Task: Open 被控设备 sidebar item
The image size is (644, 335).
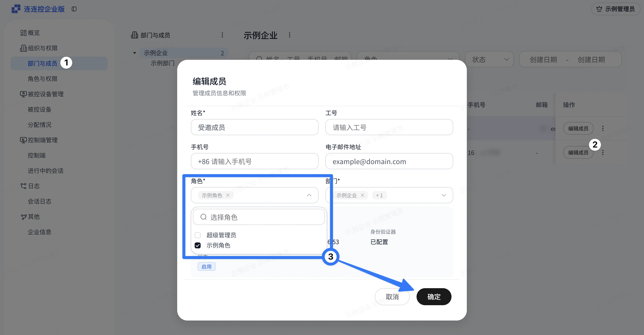Action: pyautogui.click(x=39, y=109)
